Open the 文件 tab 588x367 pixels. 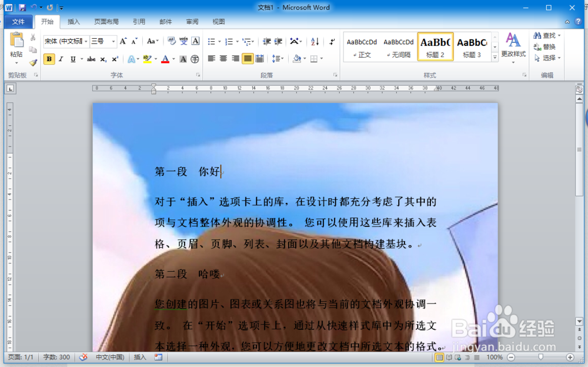click(x=18, y=22)
